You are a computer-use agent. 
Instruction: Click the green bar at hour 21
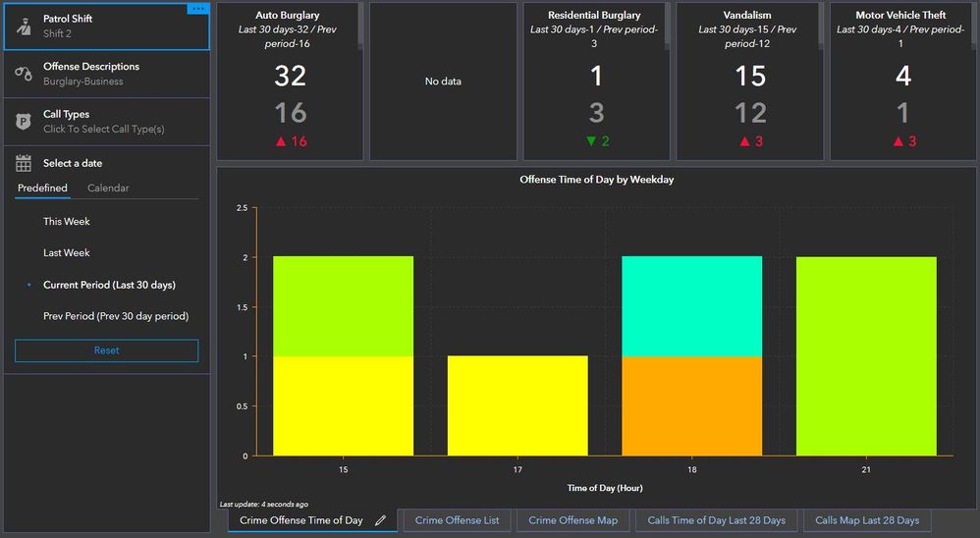pos(866,356)
